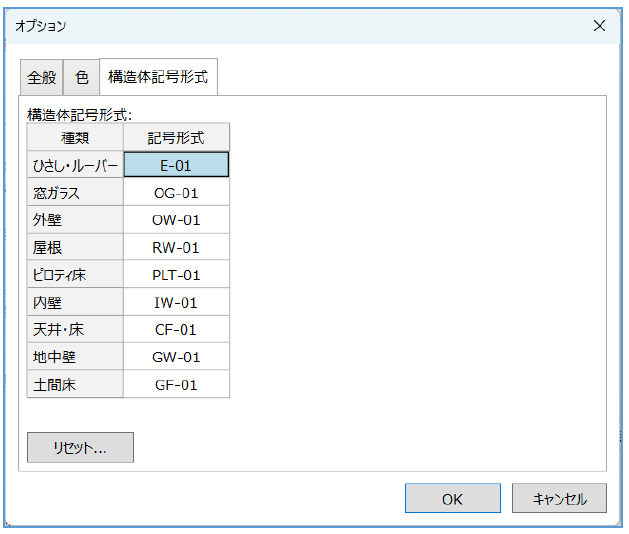Select the CF-01 cell for 天井・床

click(x=176, y=329)
